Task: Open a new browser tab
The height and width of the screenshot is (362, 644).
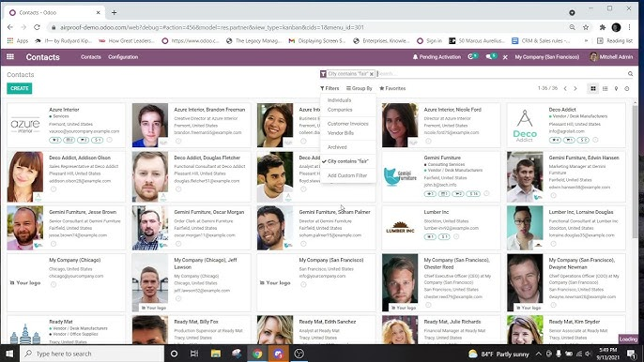Action: pyautogui.click(x=114, y=13)
